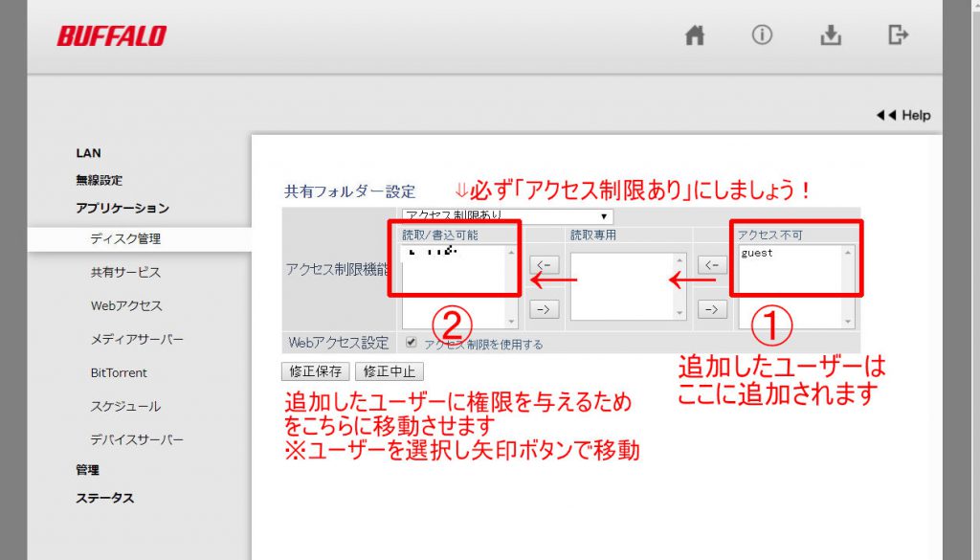Click the firmware download icon

[831, 35]
